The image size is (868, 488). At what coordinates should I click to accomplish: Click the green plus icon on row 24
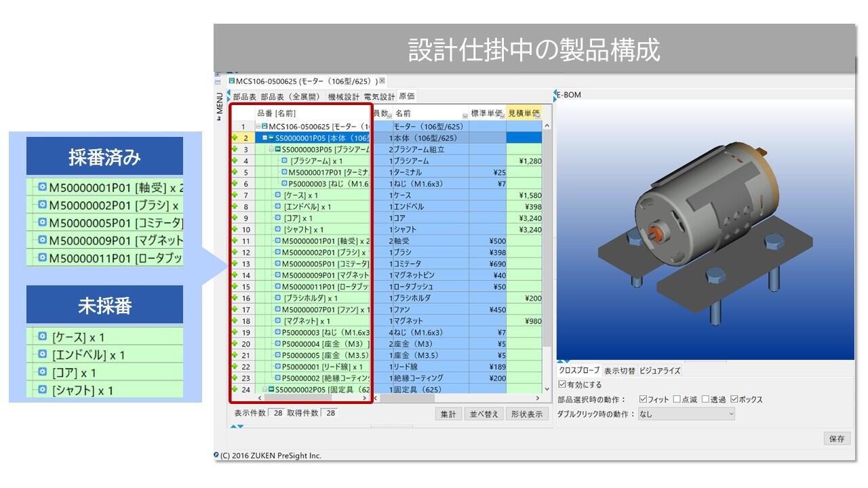point(235,390)
